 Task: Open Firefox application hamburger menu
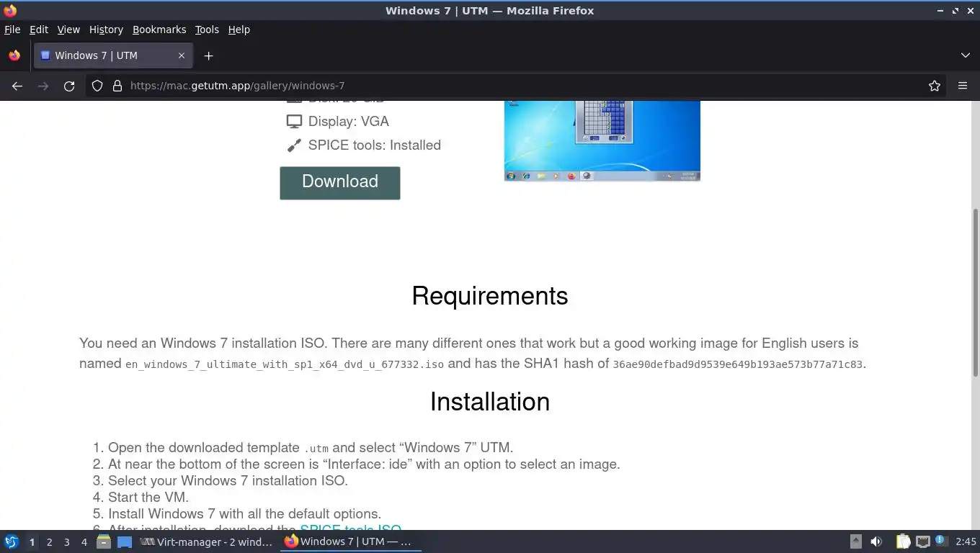(963, 86)
